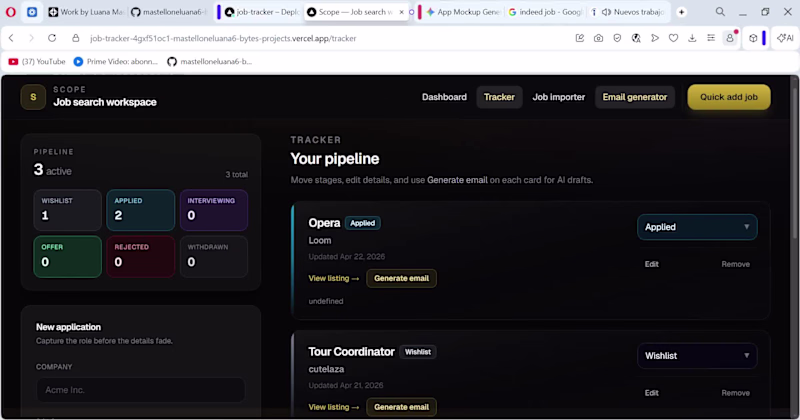Click Generate email on the Opera card
This screenshot has height=420, width=800.
point(401,278)
